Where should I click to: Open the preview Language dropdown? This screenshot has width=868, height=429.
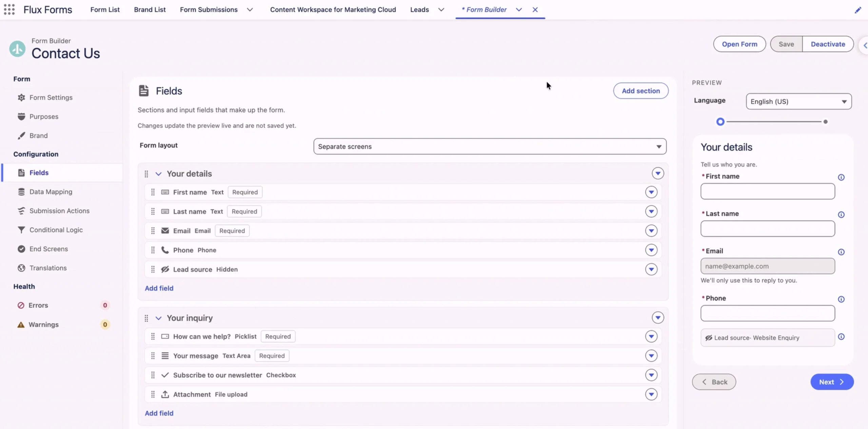click(x=798, y=101)
